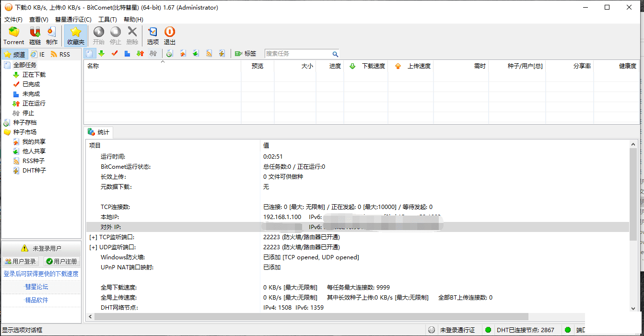644x336 pixels.
Task: Click the main toolbar 停止 button
Action: pos(116,36)
